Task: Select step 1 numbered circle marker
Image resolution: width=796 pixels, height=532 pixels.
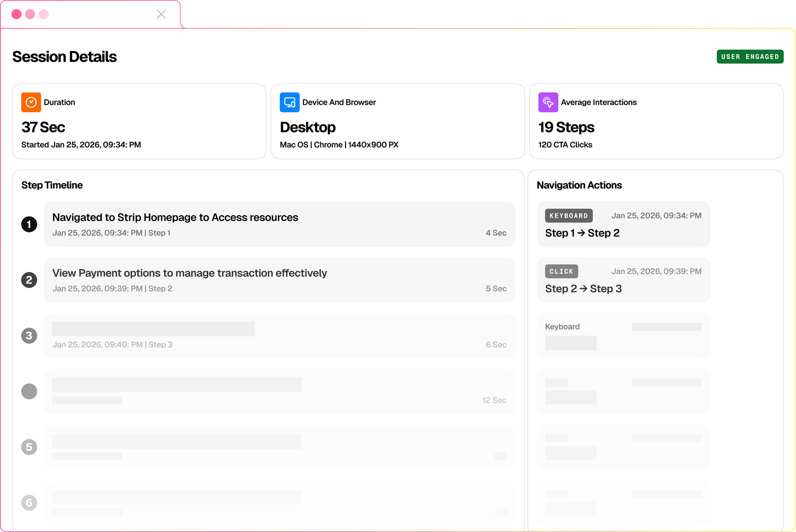Action: (29, 224)
